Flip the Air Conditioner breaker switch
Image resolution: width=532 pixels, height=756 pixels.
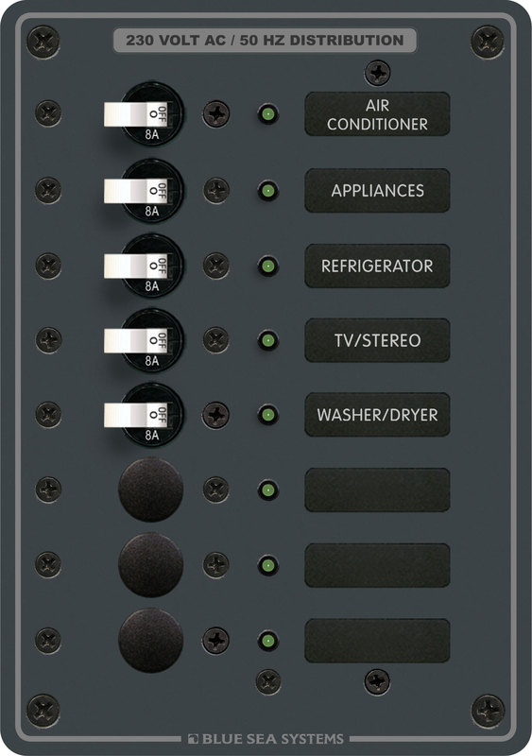point(136,114)
